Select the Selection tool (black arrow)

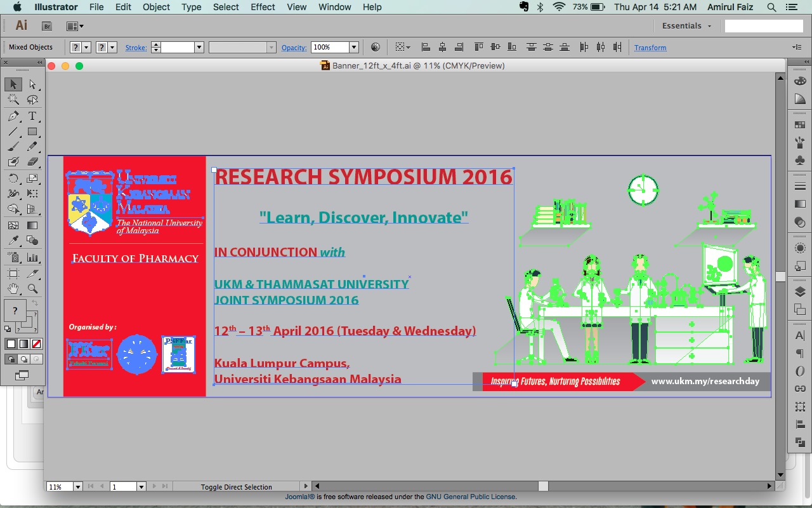click(x=13, y=84)
